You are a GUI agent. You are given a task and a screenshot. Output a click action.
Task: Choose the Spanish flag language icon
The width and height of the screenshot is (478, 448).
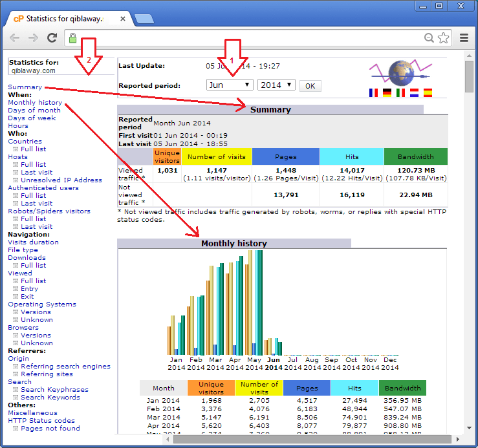tap(427, 93)
